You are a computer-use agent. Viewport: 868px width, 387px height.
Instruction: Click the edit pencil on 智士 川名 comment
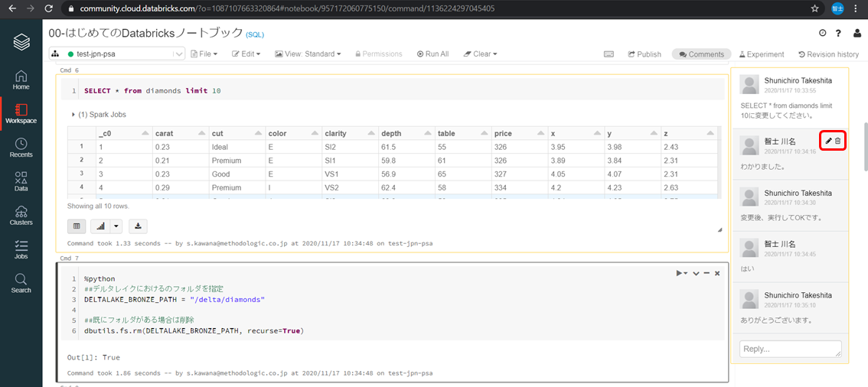[828, 141]
